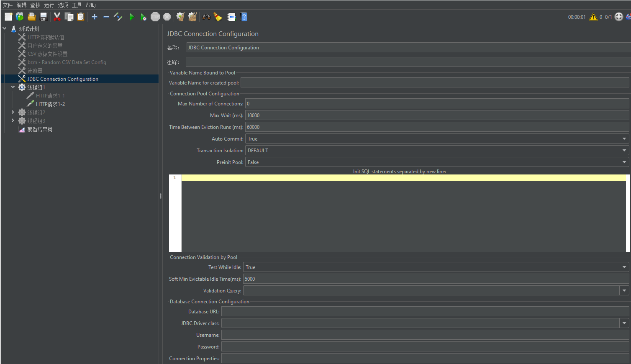Click the Max Wait (ms) field
This screenshot has height=364, width=631.
coord(437,115)
